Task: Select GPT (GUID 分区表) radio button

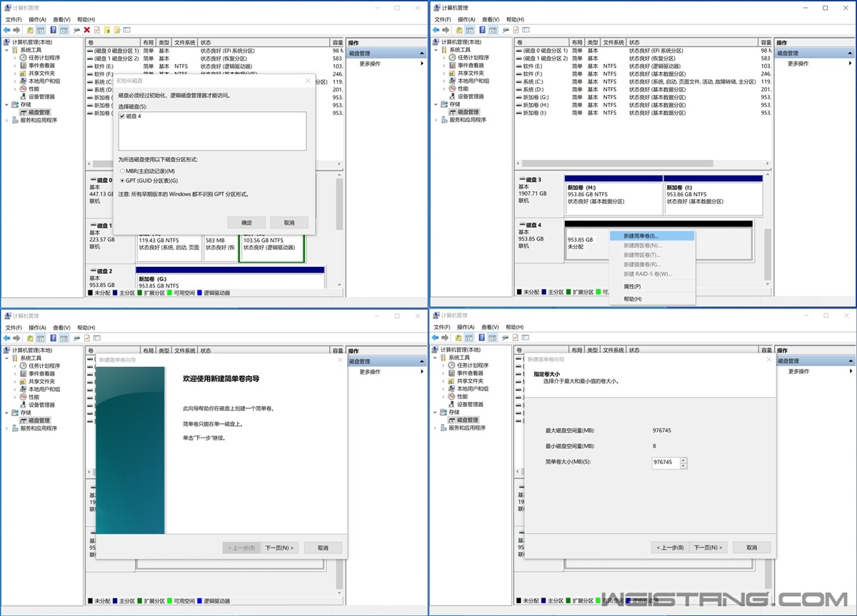Action: coord(123,181)
